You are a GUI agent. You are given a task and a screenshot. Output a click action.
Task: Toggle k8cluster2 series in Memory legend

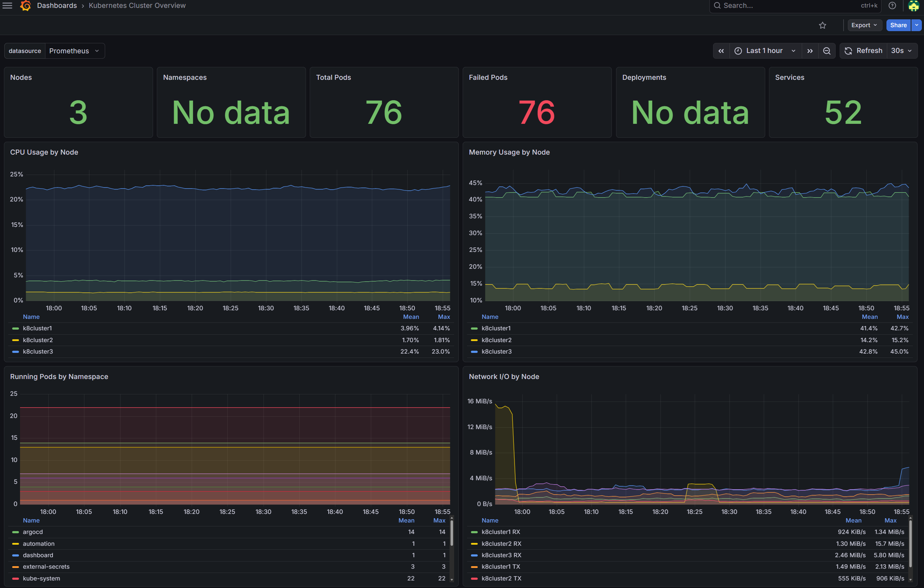click(x=497, y=340)
